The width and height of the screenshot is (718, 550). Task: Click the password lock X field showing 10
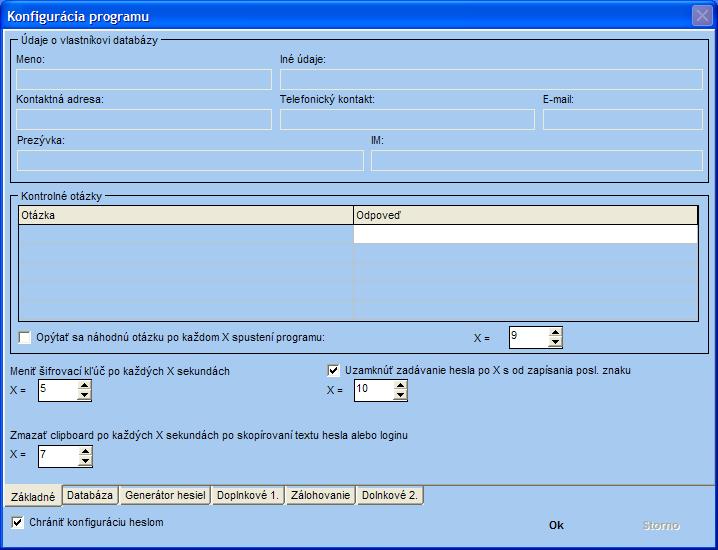(x=374, y=391)
